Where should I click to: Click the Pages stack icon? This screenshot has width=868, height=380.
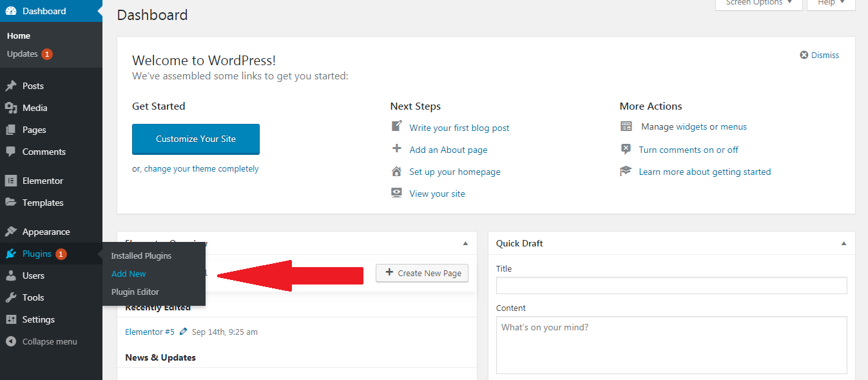point(11,130)
